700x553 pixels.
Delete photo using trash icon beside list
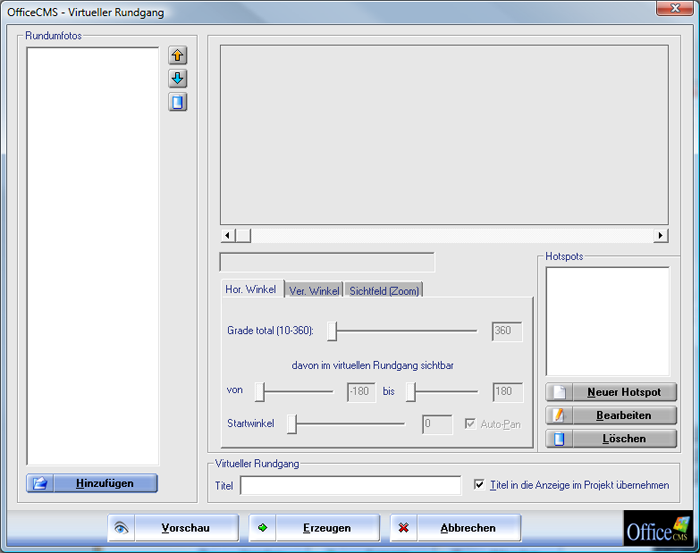[178, 102]
